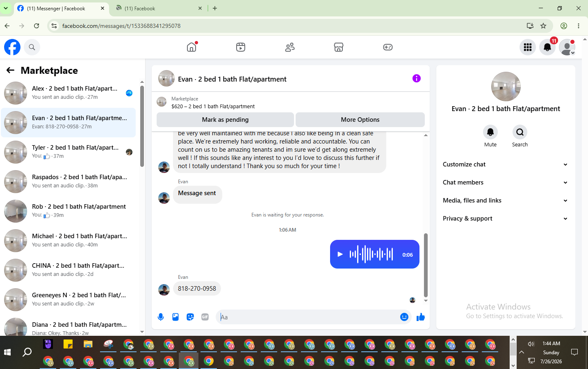
Task: View site information icon in address bar
Action: [54, 26]
